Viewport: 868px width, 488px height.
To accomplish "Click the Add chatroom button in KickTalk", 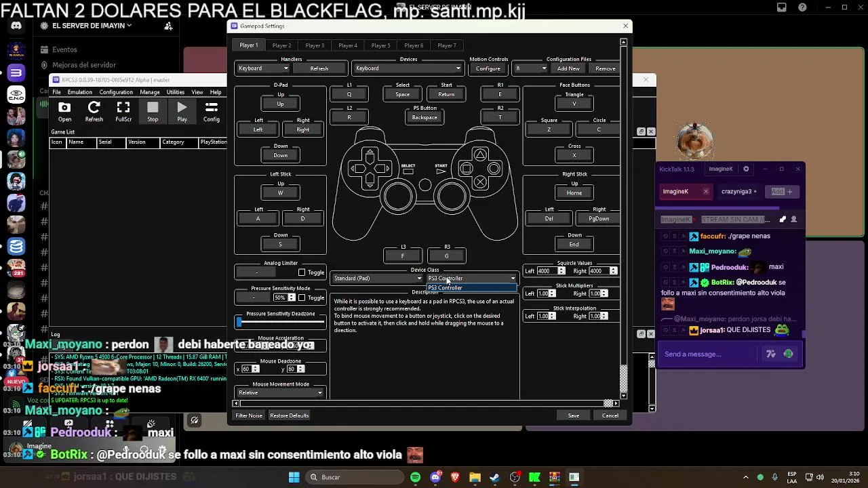I will pyautogui.click(x=784, y=192).
